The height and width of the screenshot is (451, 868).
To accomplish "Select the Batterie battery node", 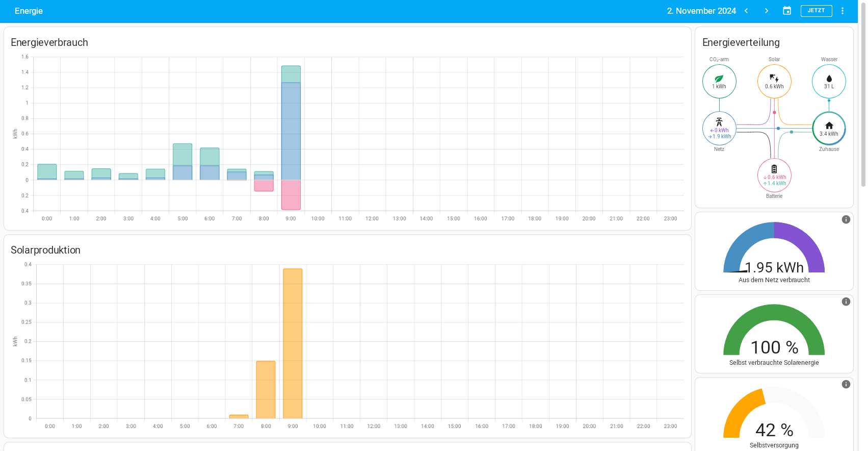I will coord(774,176).
